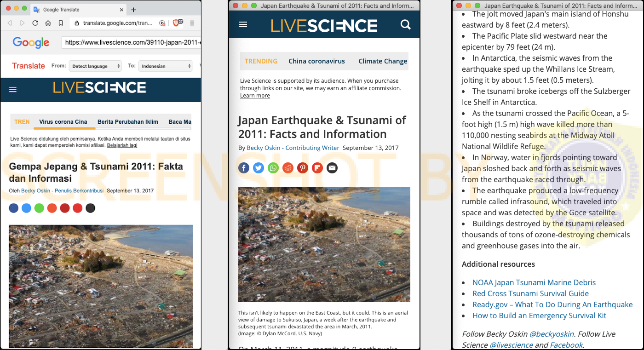Open the Facebook link at article end
Image resolution: width=644 pixels, height=350 pixels.
pyautogui.click(x=566, y=345)
